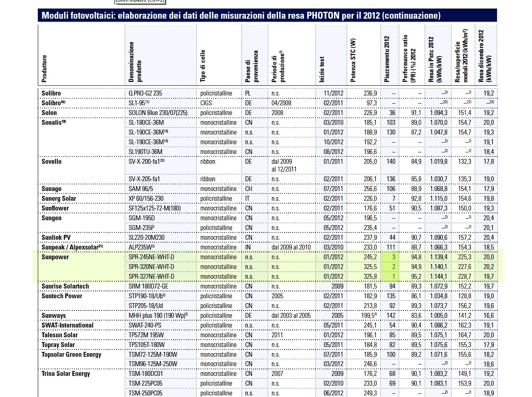Select product SAM 96/5
This screenshot has height=397, width=532.
pyautogui.click(x=141, y=189)
